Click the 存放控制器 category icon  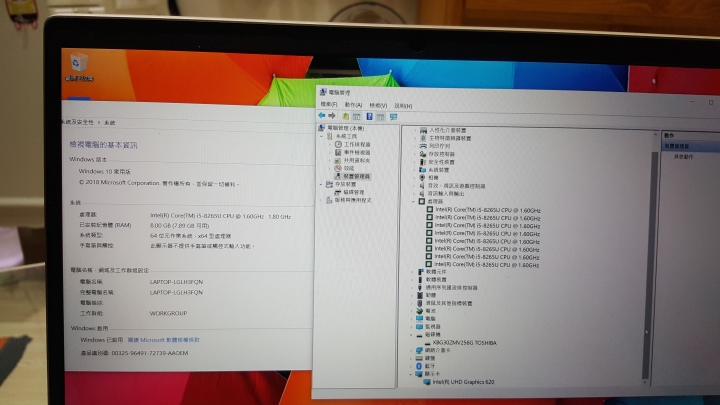pos(423,154)
